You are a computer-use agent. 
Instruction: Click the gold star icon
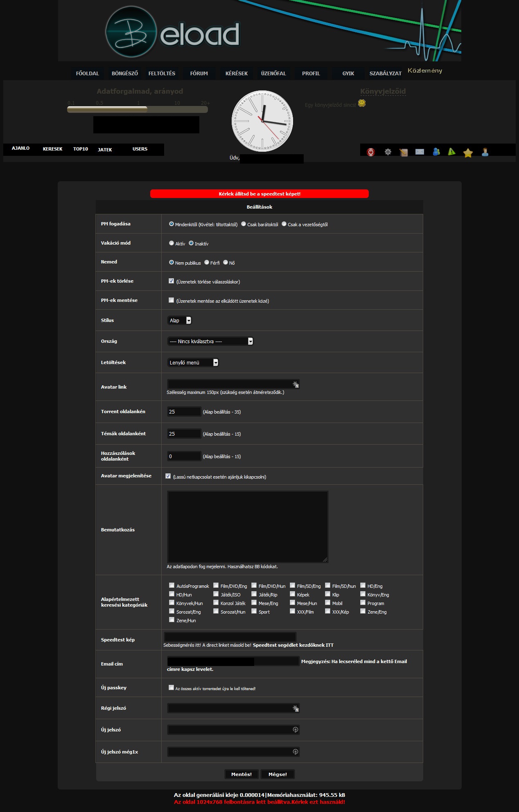click(468, 153)
